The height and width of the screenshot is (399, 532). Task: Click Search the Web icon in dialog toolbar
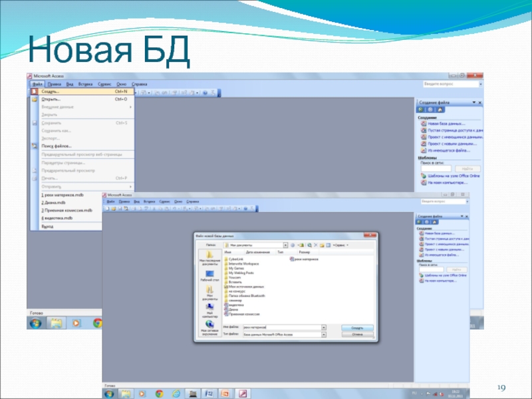click(309, 245)
